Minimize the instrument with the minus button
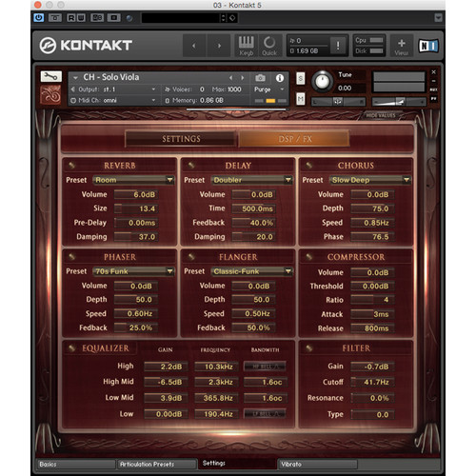 (x=433, y=81)
